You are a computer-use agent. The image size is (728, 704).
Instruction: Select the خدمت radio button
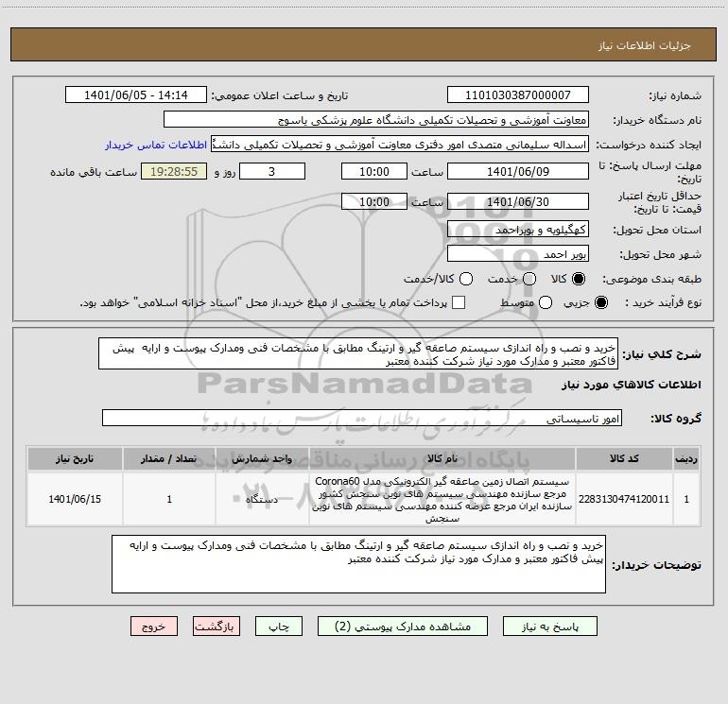pos(529,279)
